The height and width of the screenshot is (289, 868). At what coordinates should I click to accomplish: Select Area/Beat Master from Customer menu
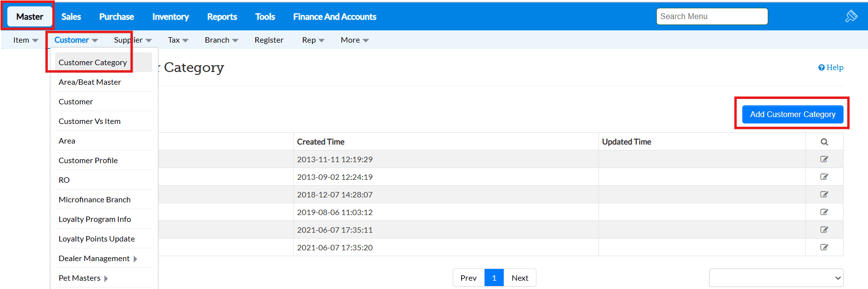(90, 82)
